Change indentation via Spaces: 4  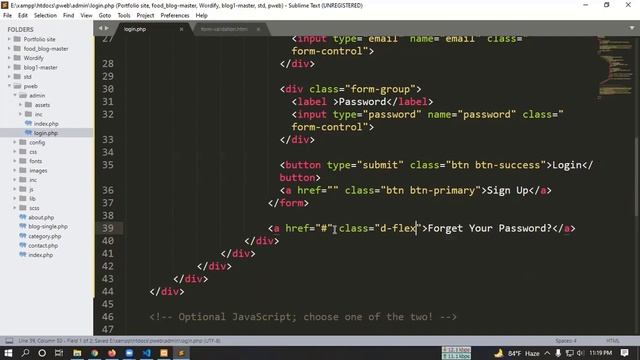coord(566,341)
